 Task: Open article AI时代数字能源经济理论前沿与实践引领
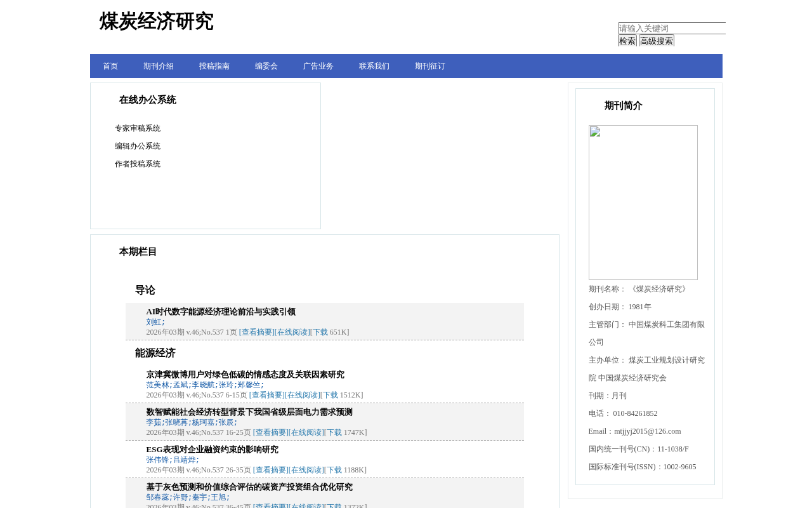coord(221,312)
